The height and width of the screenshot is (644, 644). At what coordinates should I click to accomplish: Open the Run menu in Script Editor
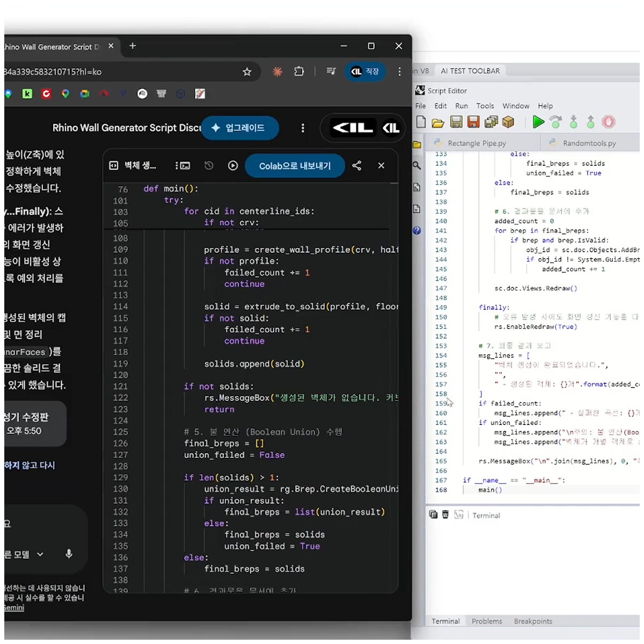tap(462, 106)
